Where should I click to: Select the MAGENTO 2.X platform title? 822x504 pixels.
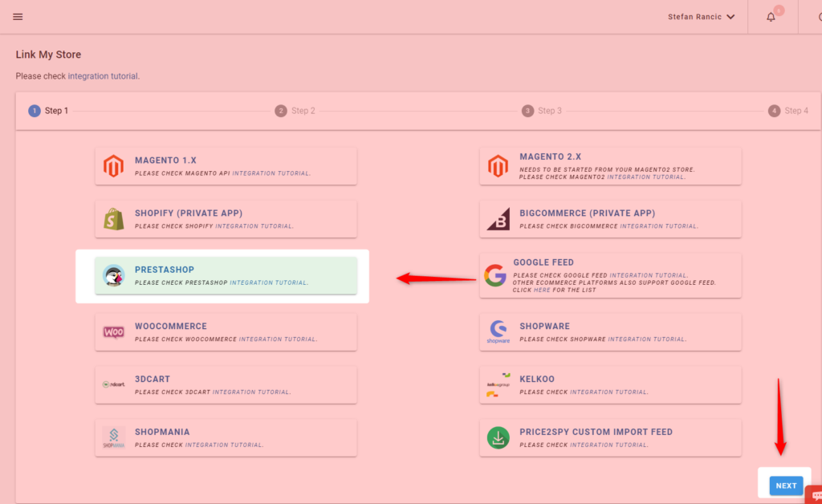point(551,156)
